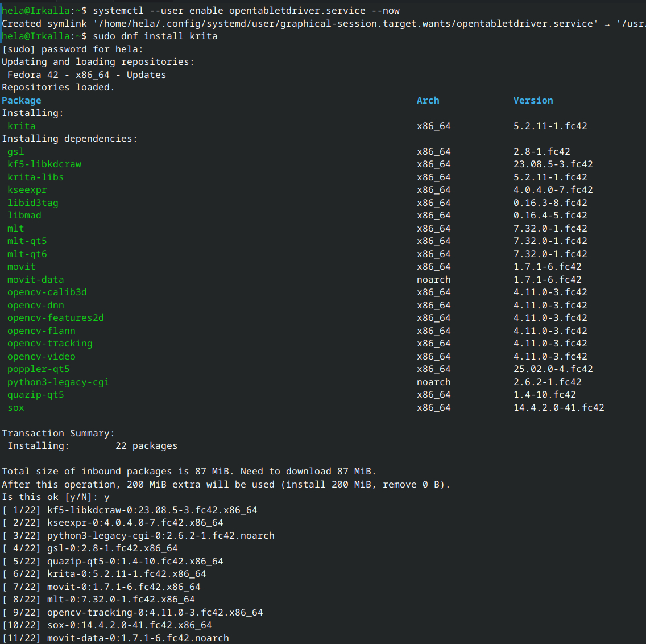Click the poppler-qt5 package name
Image resolution: width=646 pixels, height=644 pixels.
[x=39, y=369]
